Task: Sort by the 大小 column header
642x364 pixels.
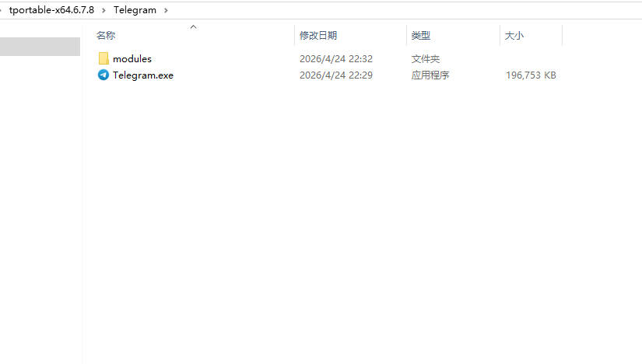Action: pyautogui.click(x=514, y=36)
